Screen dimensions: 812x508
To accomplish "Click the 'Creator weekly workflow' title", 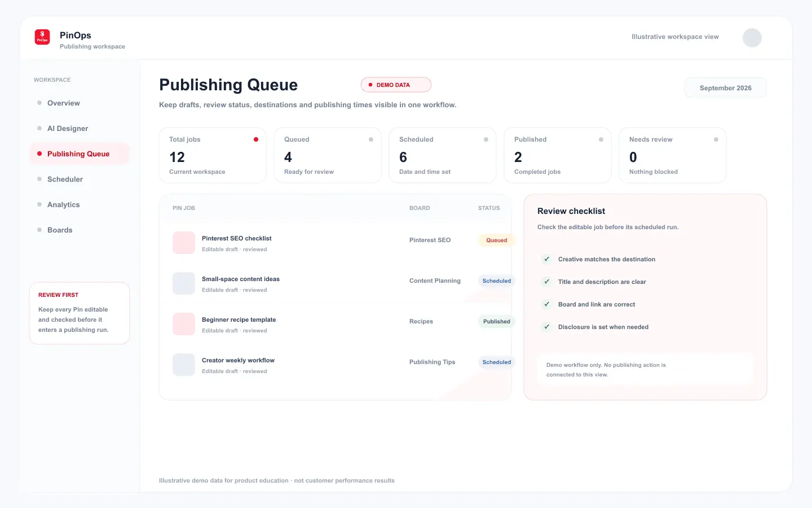I will (238, 360).
